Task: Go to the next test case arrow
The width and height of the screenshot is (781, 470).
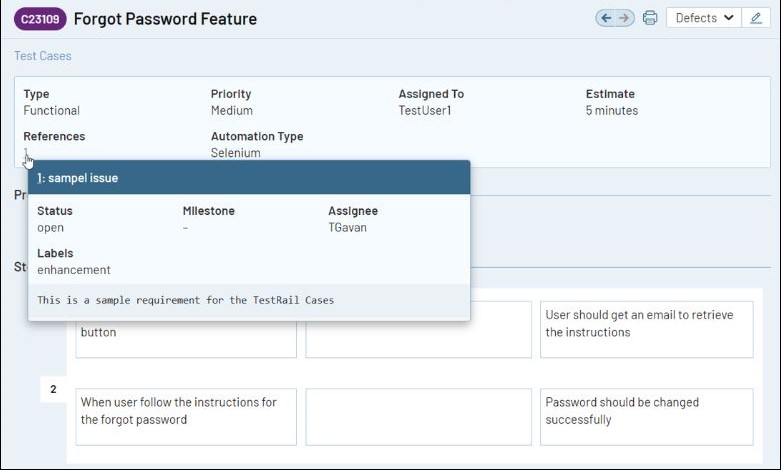Action: [624, 18]
